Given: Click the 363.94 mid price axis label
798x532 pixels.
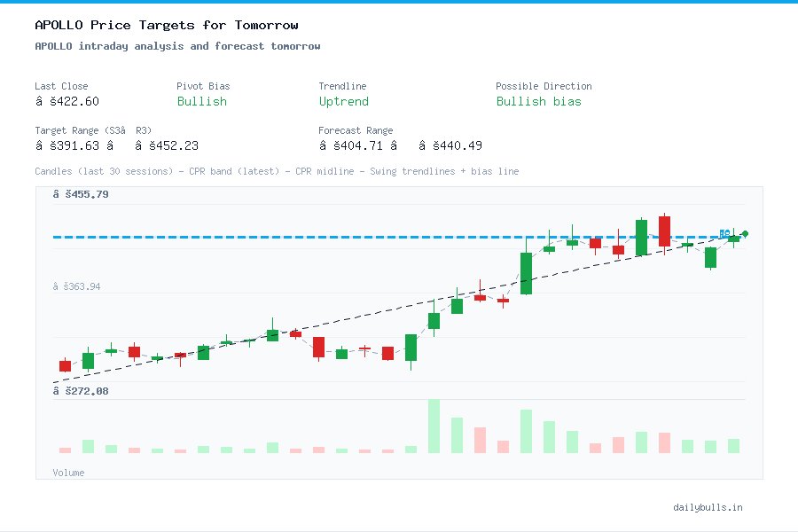Looking at the screenshot, I should [76, 286].
